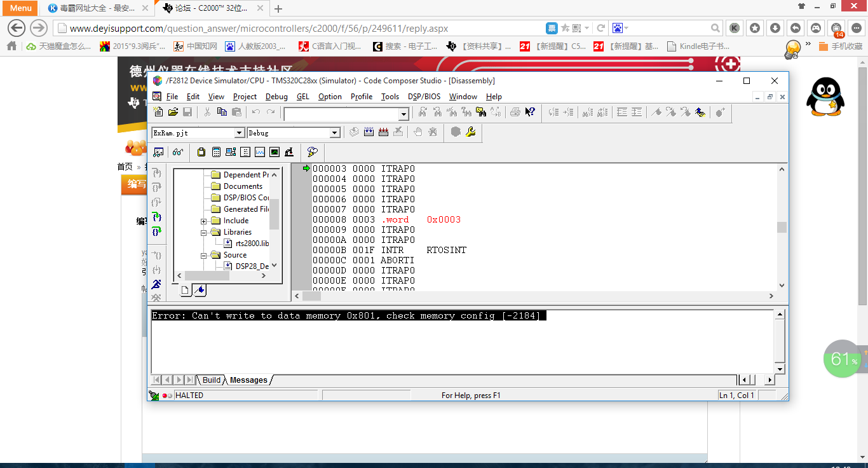Click the View Graph green waveform icon
Screen dimensions: 868x468
pyautogui.click(x=275, y=152)
